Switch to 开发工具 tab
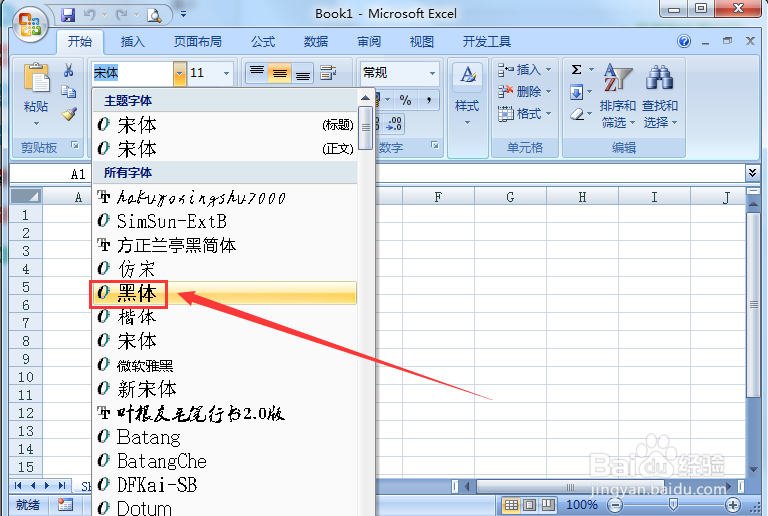 point(487,42)
